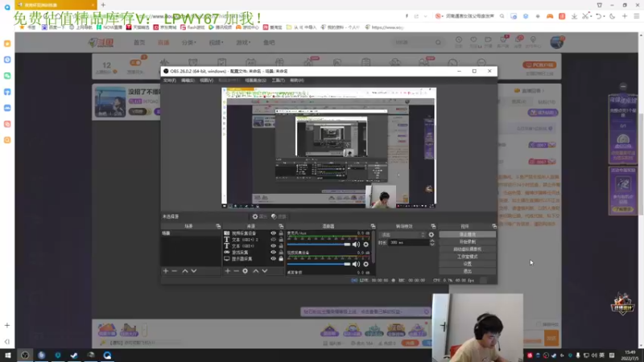Move scene up in Scenes panel
The image size is (644, 362).
(x=185, y=271)
